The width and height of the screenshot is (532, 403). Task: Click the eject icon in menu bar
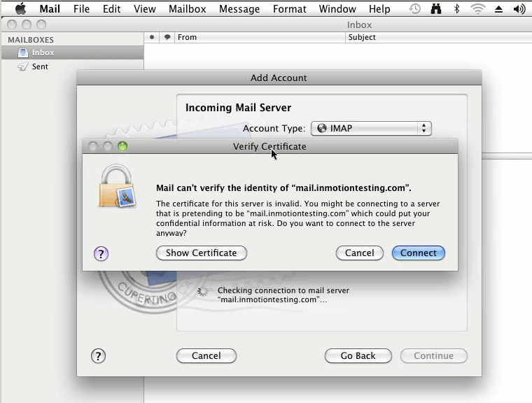point(498,9)
